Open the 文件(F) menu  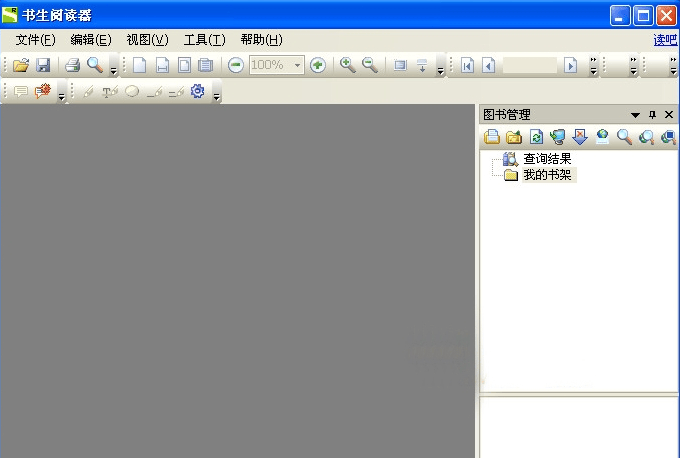(x=35, y=40)
